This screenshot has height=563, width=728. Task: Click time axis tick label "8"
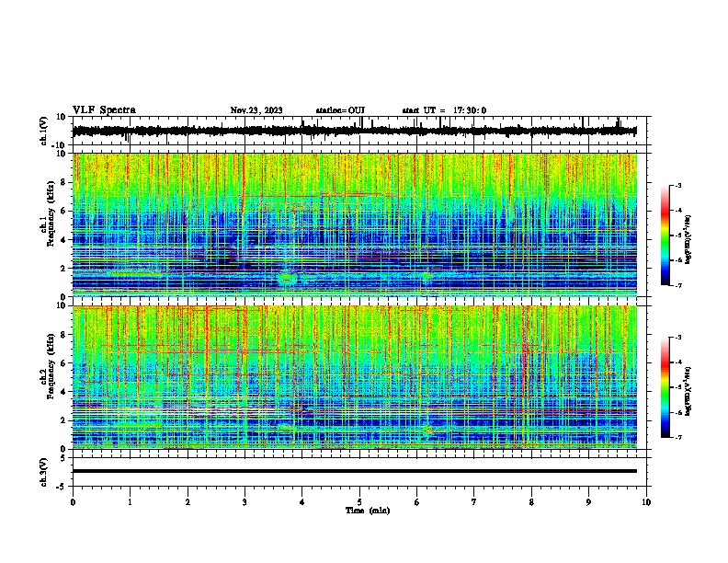pyautogui.click(x=531, y=502)
